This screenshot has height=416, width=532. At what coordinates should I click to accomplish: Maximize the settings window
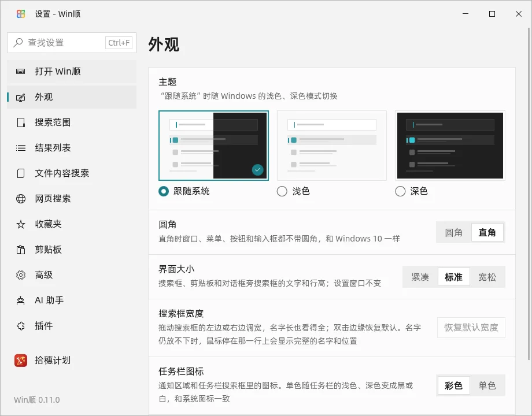pyautogui.click(x=492, y=14)
